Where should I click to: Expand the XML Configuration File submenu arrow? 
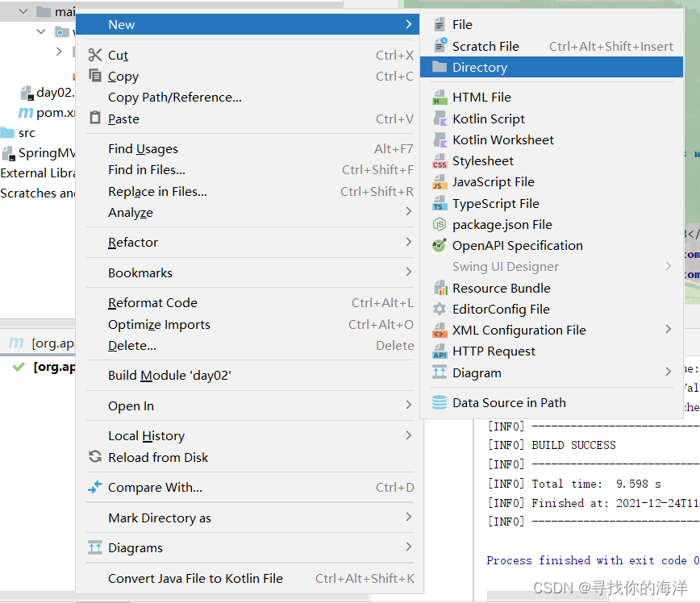(x=669, y=330)
